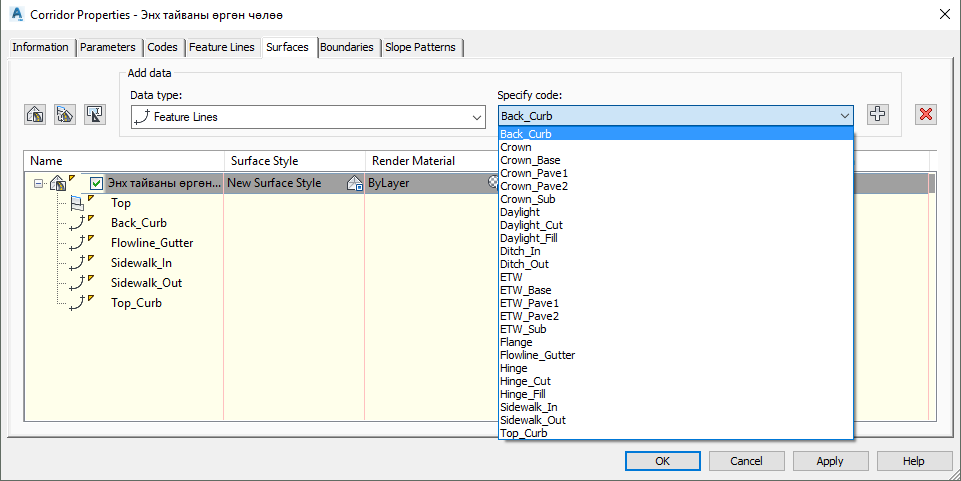
Task: Click the third surface toolbar icon
Action: click(x=94, y=114)
